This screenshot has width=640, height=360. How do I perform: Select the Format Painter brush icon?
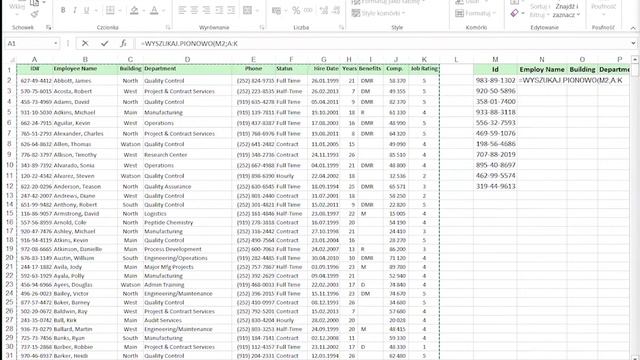tap(35, 14)
